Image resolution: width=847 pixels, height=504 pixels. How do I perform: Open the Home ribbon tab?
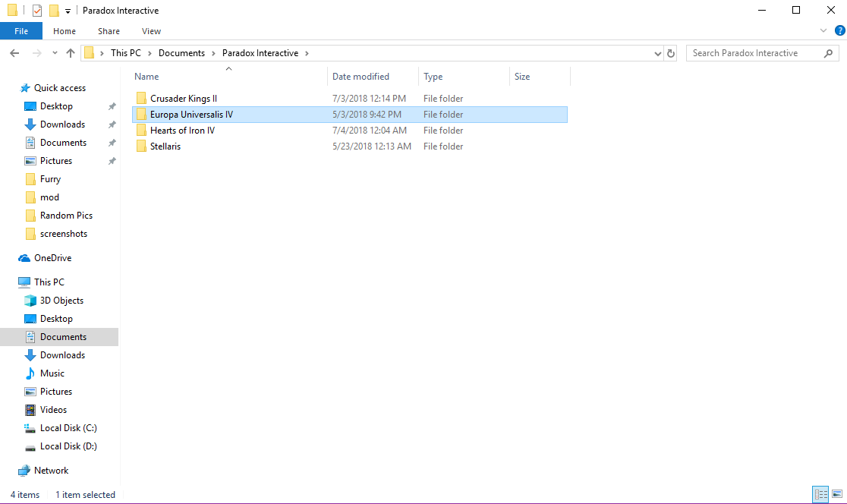click(65, 31)
